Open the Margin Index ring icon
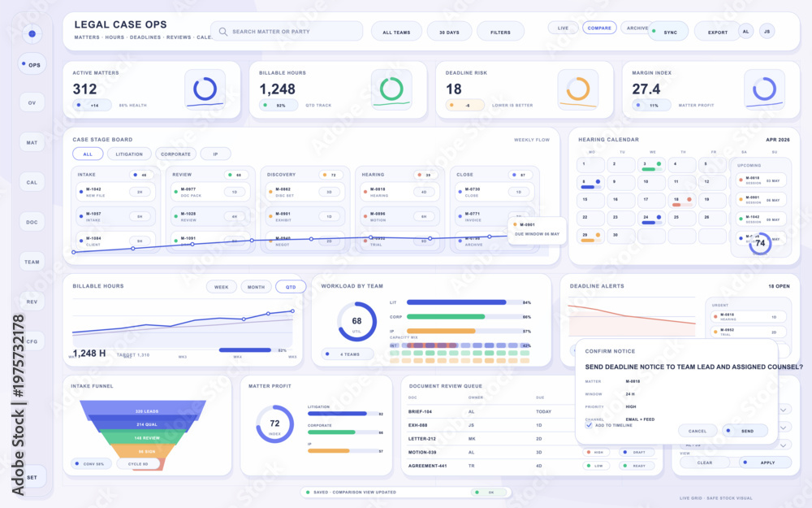Image resolution: width=812 pixels, height=508 pixels. click(764, 89)
